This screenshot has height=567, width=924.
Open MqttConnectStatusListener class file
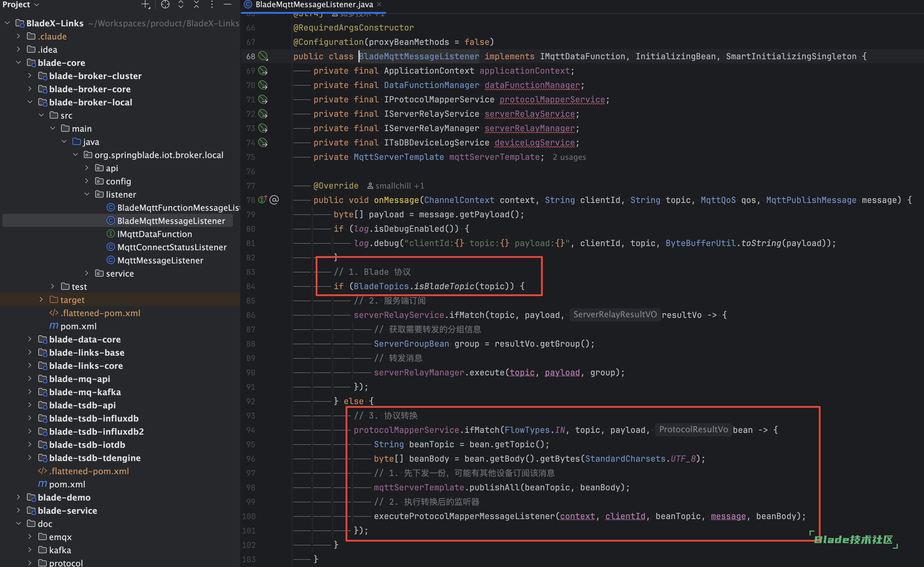pos(166,247)
